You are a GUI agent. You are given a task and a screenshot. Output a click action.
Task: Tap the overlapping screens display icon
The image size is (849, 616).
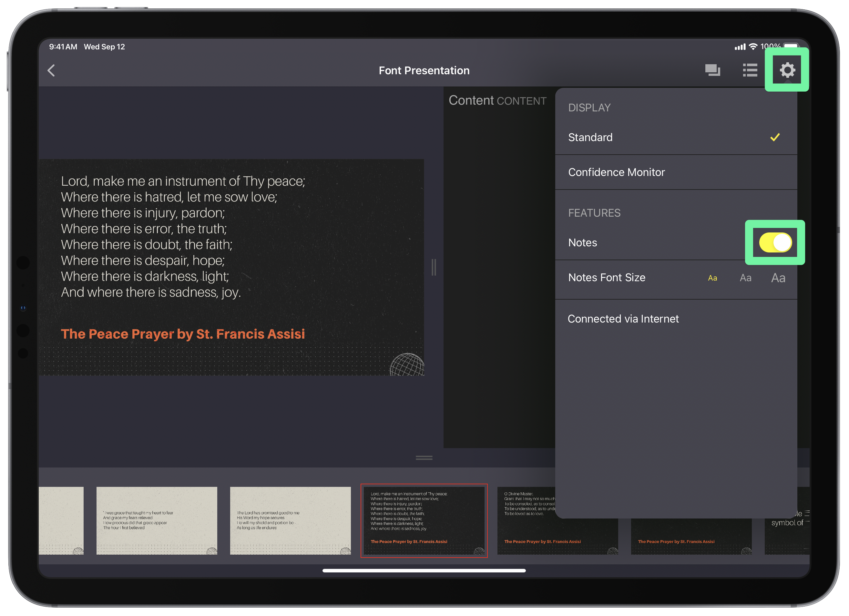pos(712,70)
